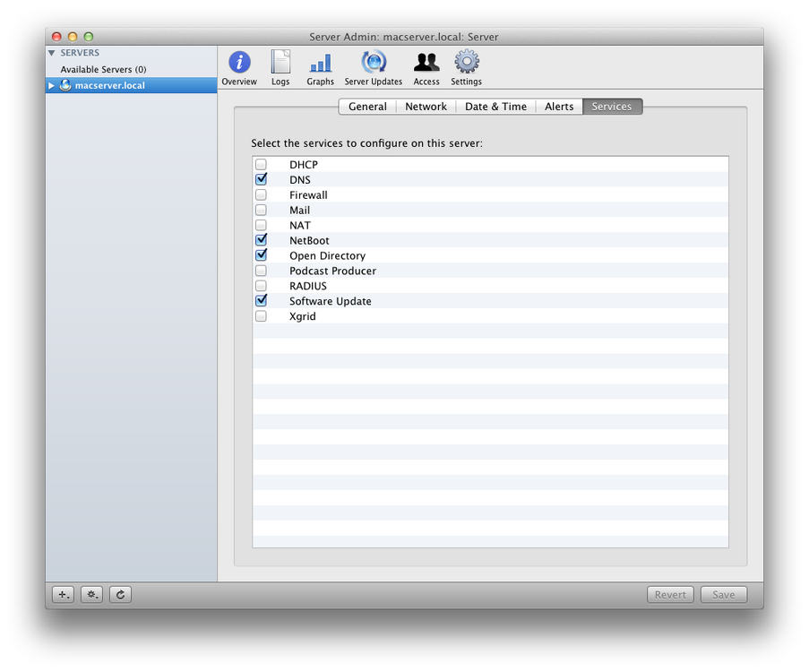Image resolution: width=809 pixels, height=672 pixels.
Task: Enable the NAT service checkbox
Action: tap(261, 226)
